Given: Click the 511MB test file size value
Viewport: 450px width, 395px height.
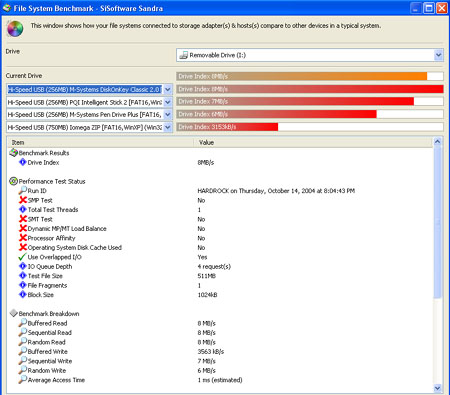Looking at the screenshot, I should pyautogui.click(x=207, y=276).
